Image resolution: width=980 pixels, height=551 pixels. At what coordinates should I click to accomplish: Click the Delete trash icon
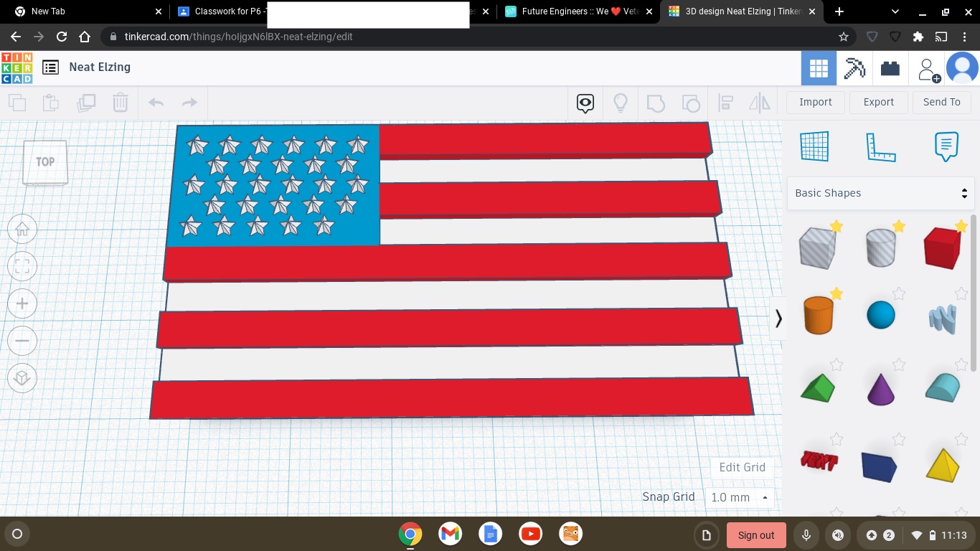pyautogui.click(x=120, y=103)
